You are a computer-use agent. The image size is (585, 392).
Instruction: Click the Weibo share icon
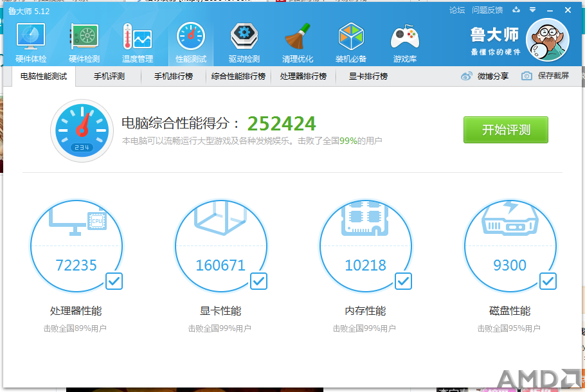click(x=466, y=76)
